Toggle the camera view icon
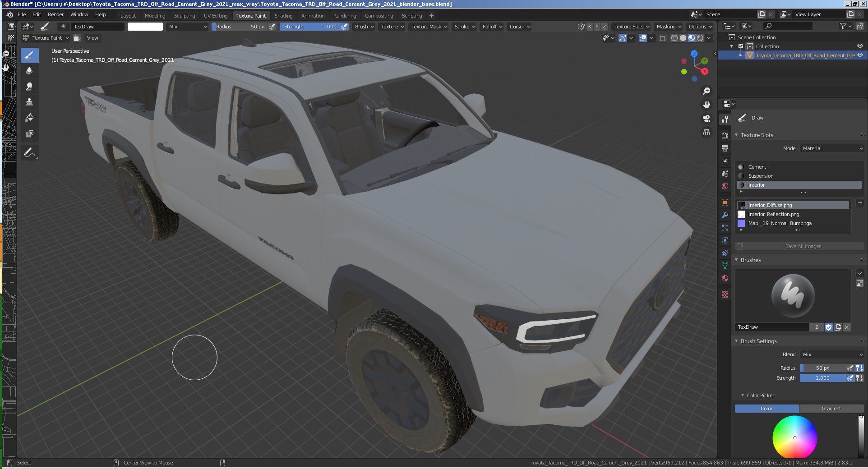 tap(706, 119)
